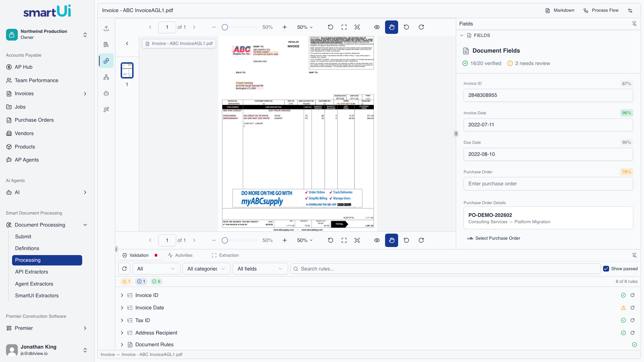Switch to the Extraction tab

point(225,255)
